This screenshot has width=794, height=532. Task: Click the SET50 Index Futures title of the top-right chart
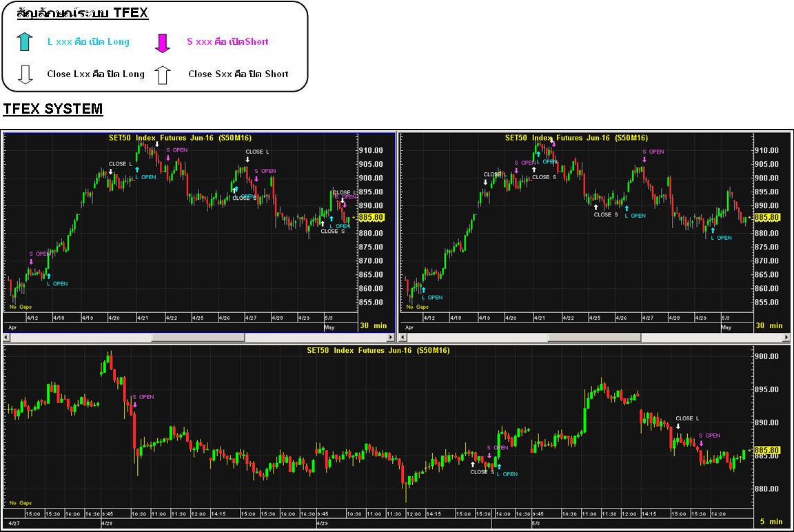pyautogui.click(x=576, y=138)
